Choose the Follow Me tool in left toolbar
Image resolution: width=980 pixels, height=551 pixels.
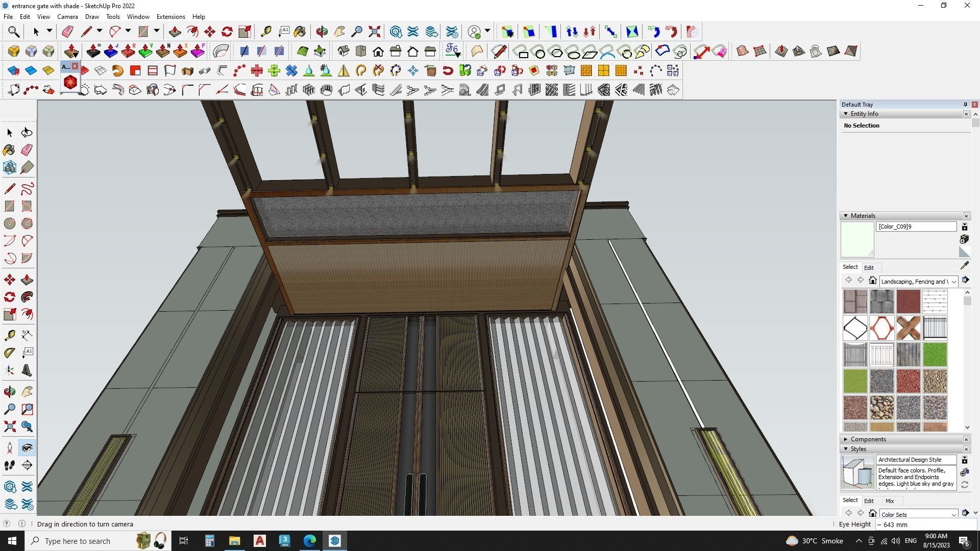click(27, 297)
